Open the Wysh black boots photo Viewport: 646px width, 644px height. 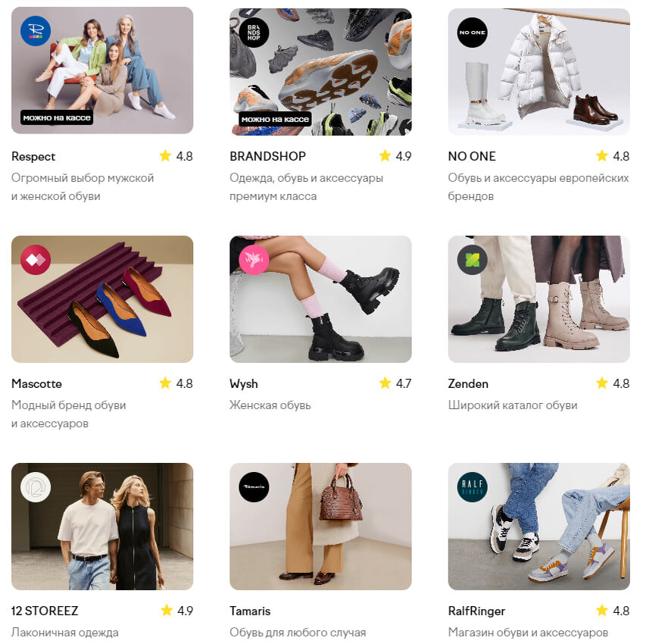click(320, 299)
